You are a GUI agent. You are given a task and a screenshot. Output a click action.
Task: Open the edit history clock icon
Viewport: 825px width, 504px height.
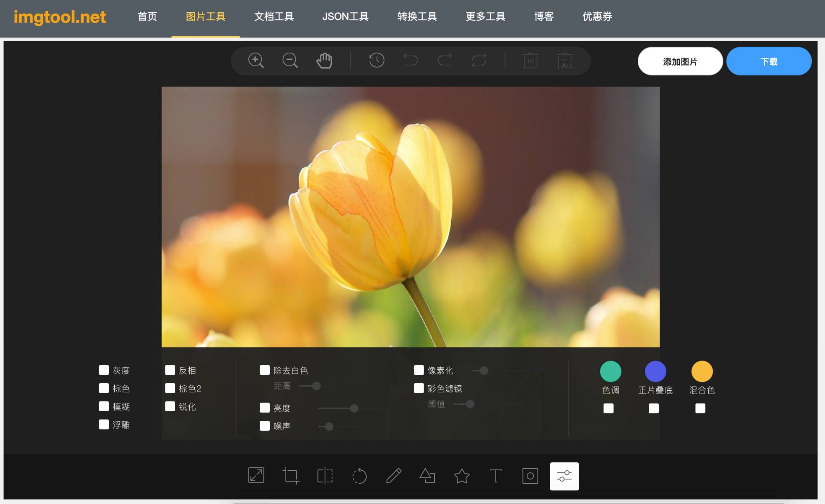pyautogui.click(x=376, y=61)
